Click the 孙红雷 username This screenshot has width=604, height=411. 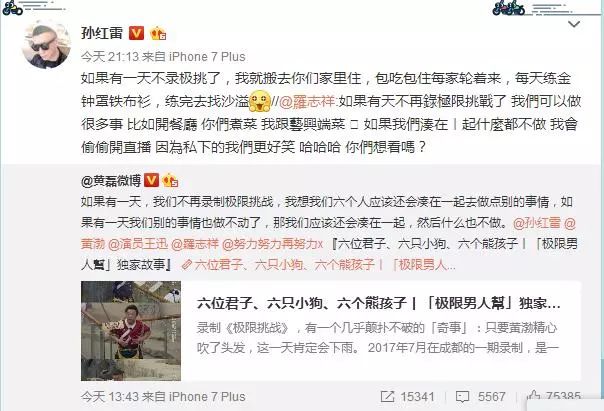102,33
